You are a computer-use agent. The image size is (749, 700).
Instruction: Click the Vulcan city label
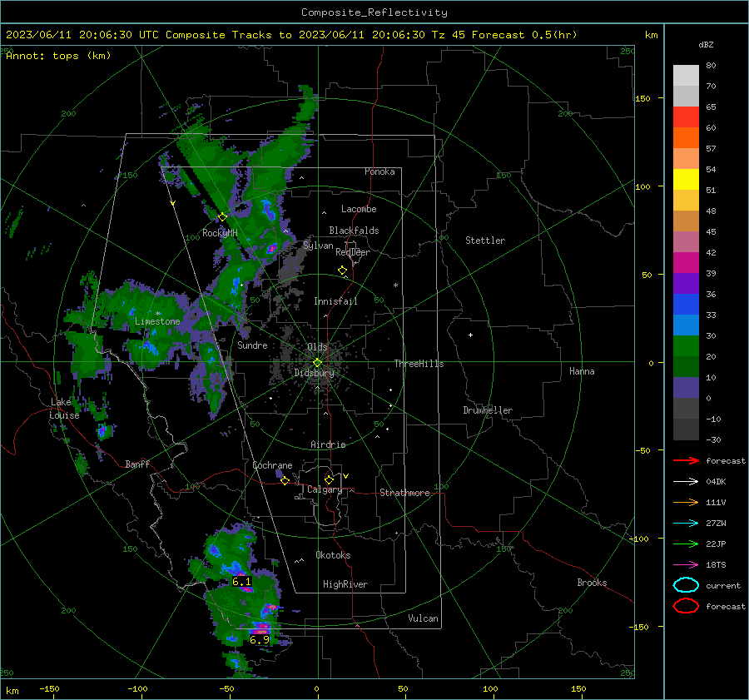pos(424,618)
